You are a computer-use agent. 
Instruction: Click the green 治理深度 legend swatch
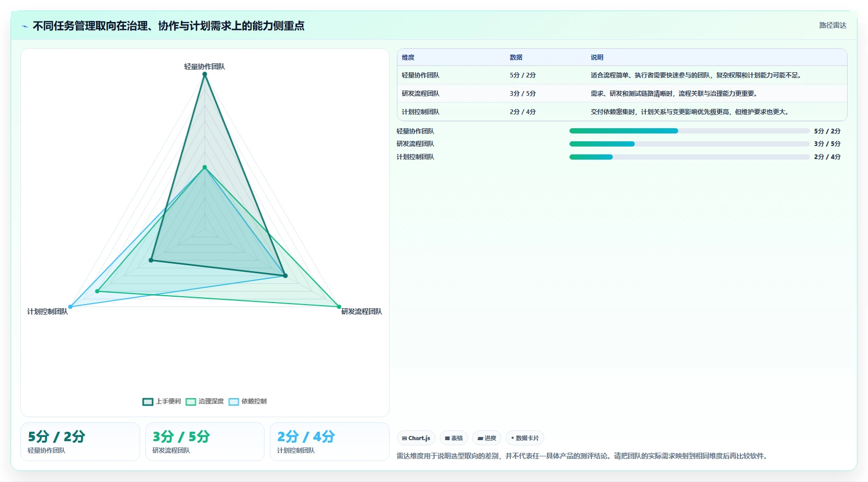191,402
